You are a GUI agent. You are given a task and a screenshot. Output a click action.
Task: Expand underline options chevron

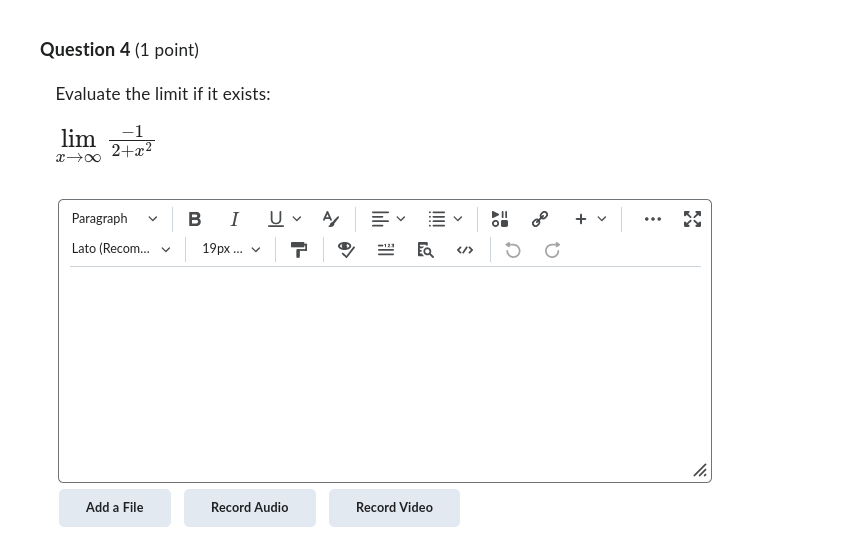[x=297, y=219]
